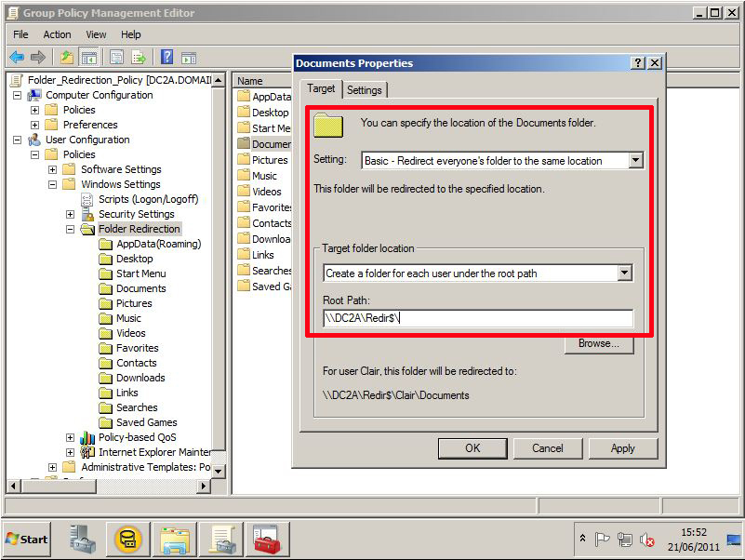Select Saved Games in the tree
Image resolution: width=745 pixels, height=560 pixels.
(147, 422)
